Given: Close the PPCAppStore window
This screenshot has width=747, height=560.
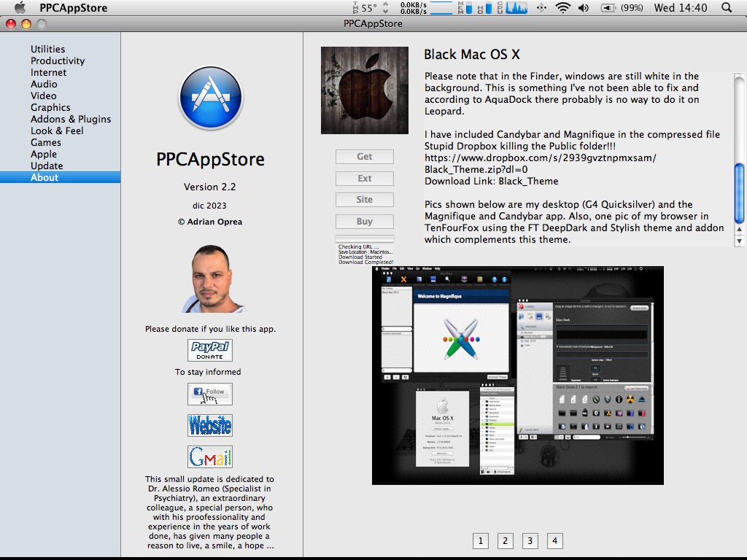Looking at the screenshot, I should (x=10, y=24).
